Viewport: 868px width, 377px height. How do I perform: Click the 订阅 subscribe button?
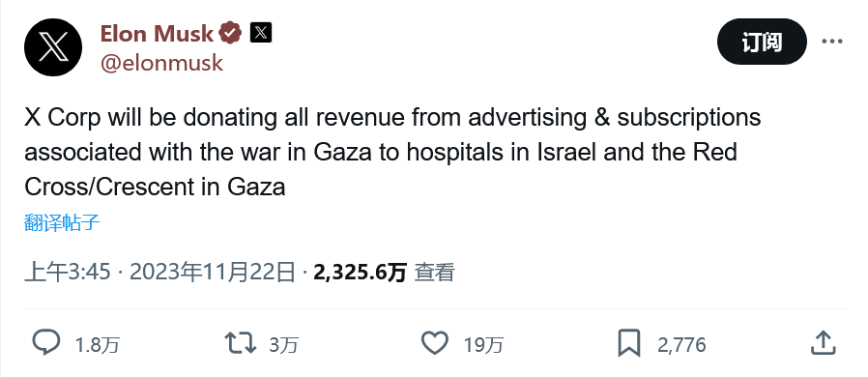(x=762, y=42)
